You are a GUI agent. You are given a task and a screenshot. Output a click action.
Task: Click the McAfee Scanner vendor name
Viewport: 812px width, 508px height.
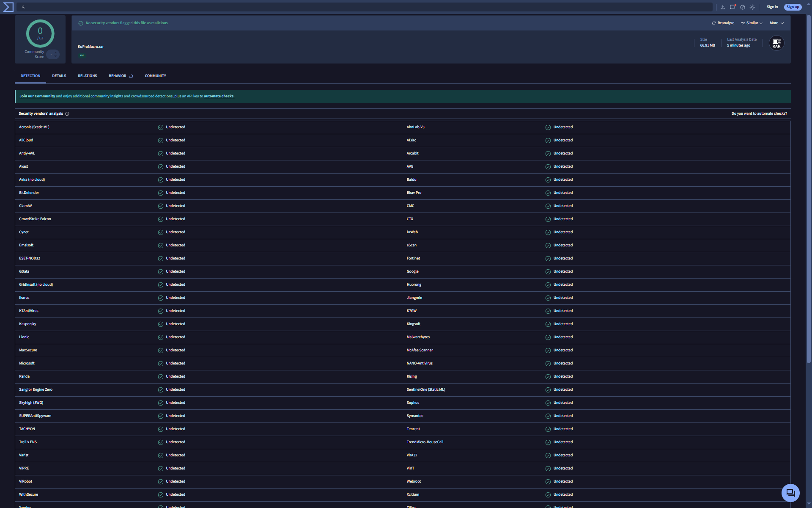coord(420,351)
